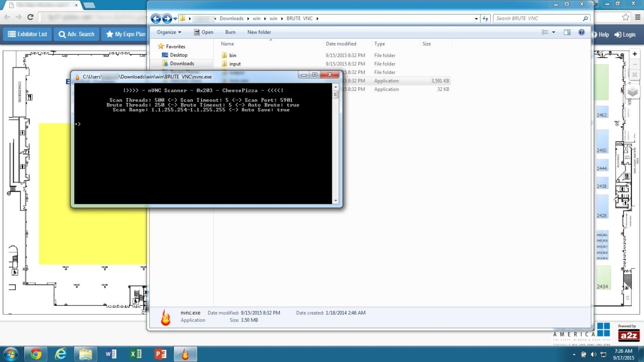Screen dimensions: 644x362
Task: Show hidden system tray icons
Action: (x=574, y=355)
